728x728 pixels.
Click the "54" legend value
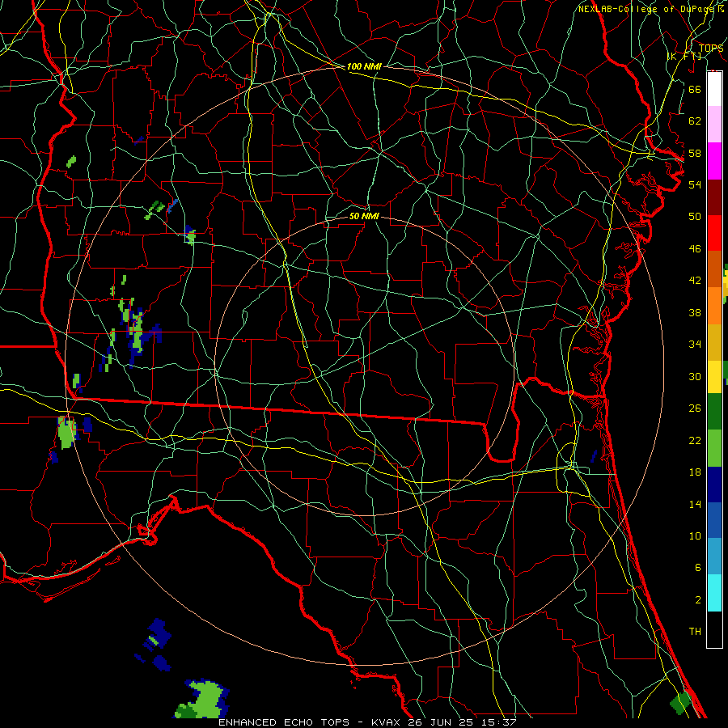click(695, 184)
